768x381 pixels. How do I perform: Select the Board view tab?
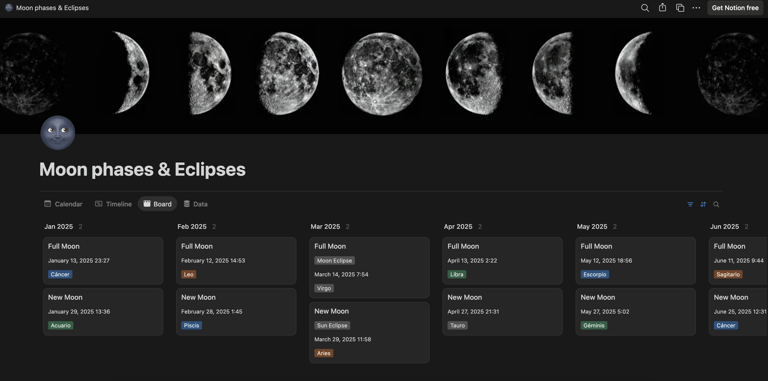click(157, 204)
